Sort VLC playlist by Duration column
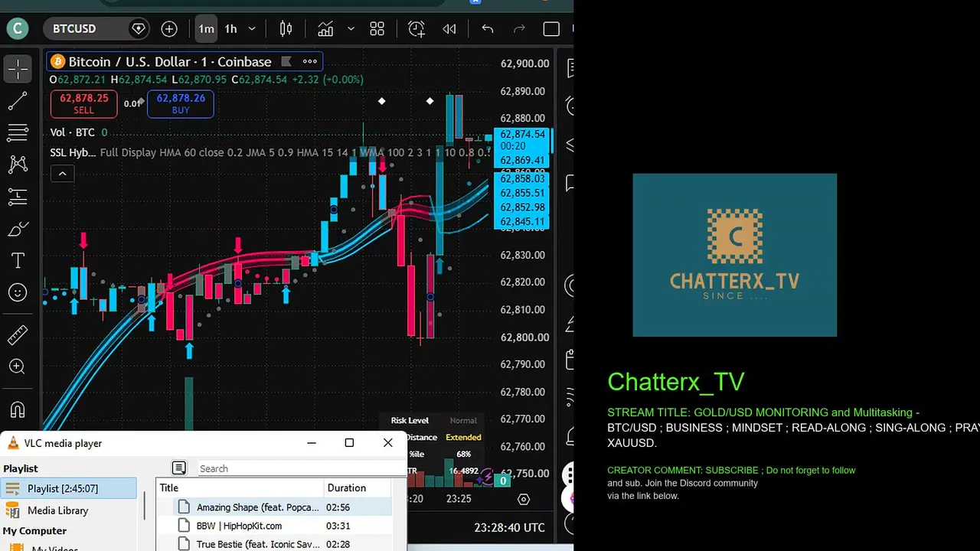 tap(358, 487)
